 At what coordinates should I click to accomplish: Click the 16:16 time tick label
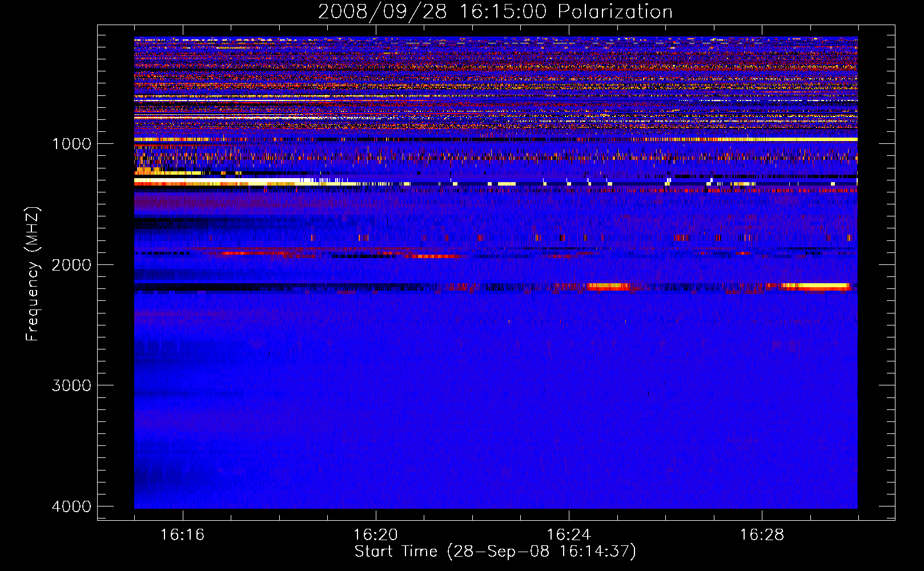pos(183,535)
